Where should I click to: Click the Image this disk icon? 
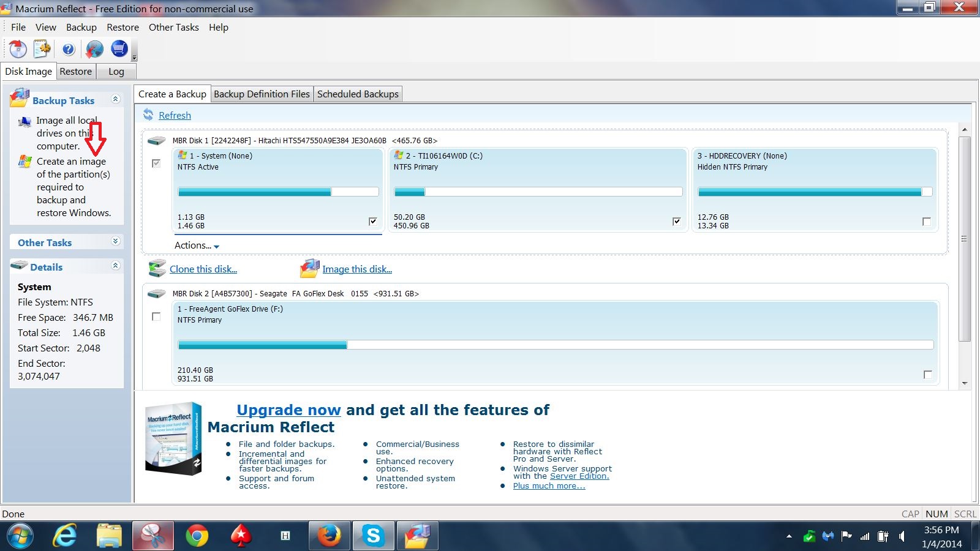click(310, 268)
